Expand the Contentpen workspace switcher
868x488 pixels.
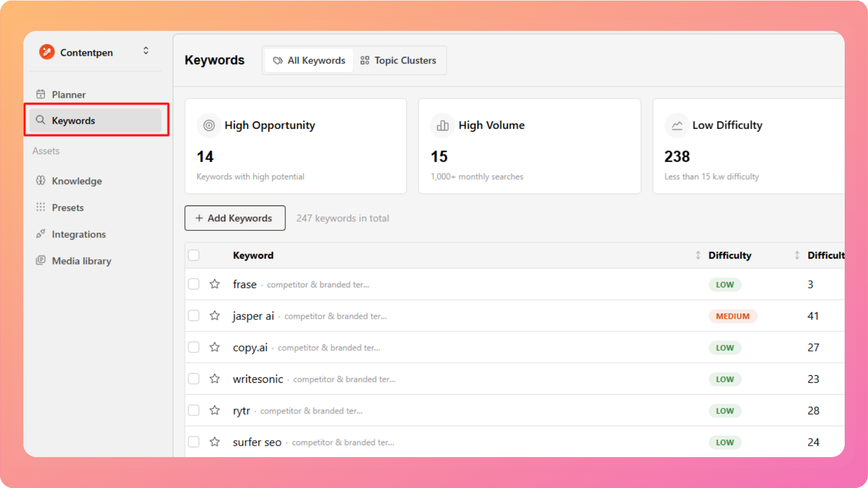(146, 51)
